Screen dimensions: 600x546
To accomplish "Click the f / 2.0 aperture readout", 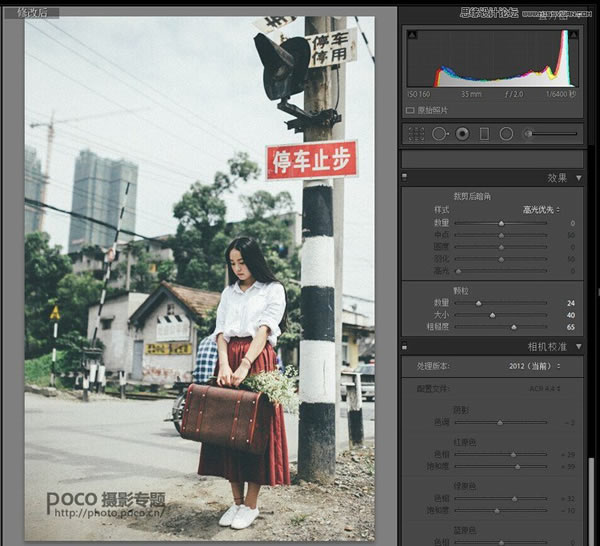I will [x=514, y=94].
